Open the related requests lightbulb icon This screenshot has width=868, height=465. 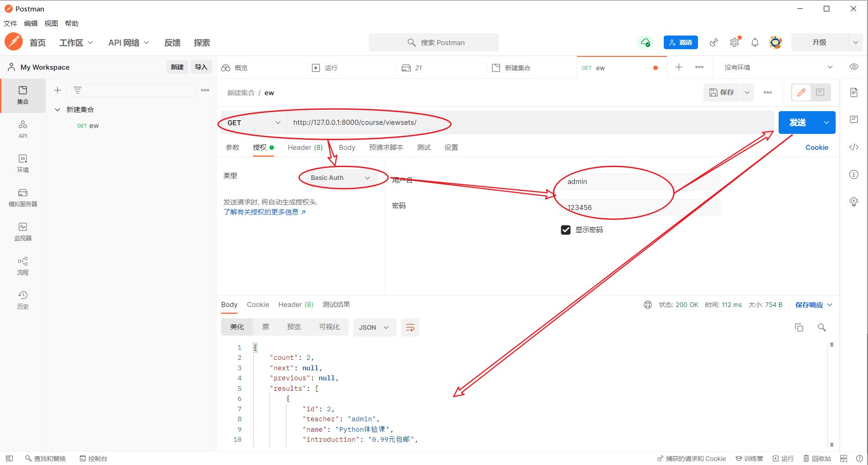coord(854,202)
